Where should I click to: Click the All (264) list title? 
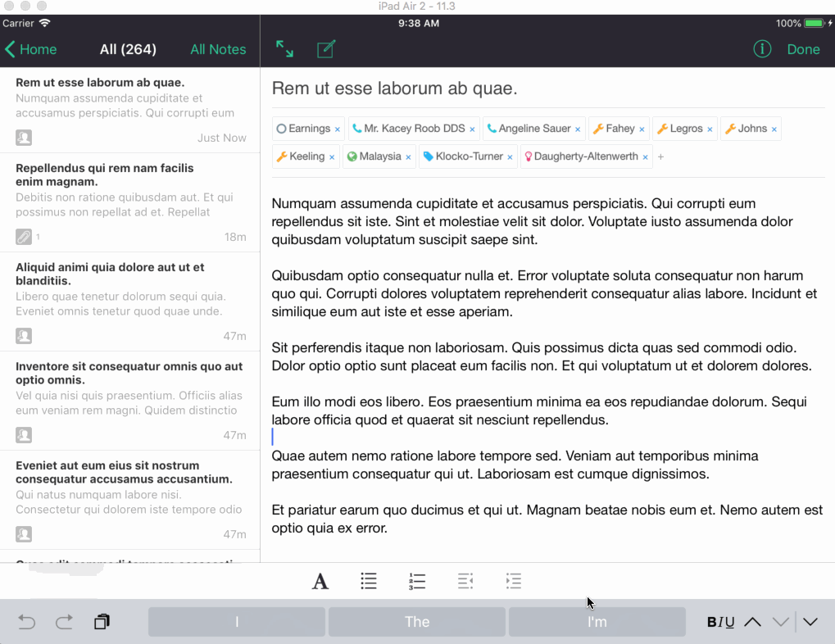(128, 49)
